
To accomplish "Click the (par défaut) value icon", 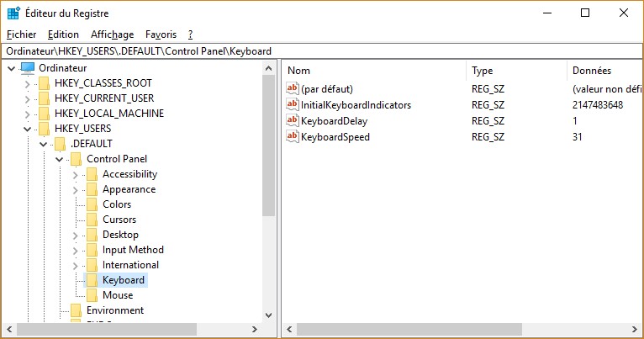I will coord(293,89).
